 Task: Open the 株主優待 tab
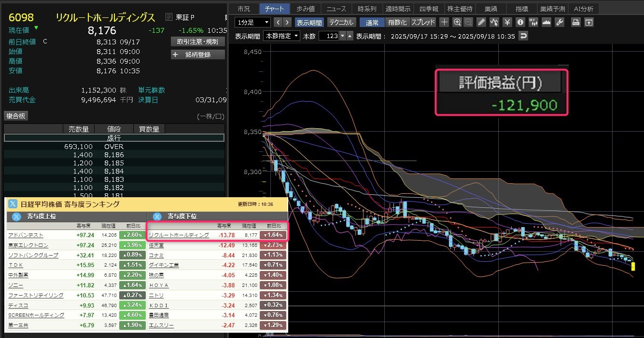[460, 9]
